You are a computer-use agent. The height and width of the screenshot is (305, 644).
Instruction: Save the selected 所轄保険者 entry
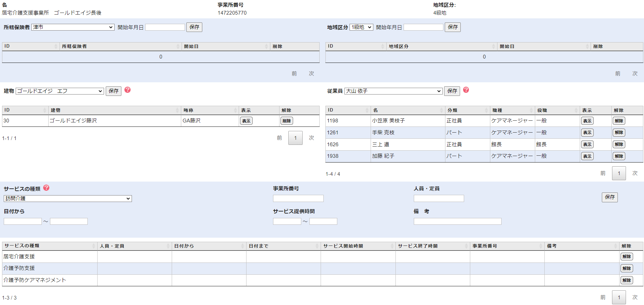click(194, 27)
